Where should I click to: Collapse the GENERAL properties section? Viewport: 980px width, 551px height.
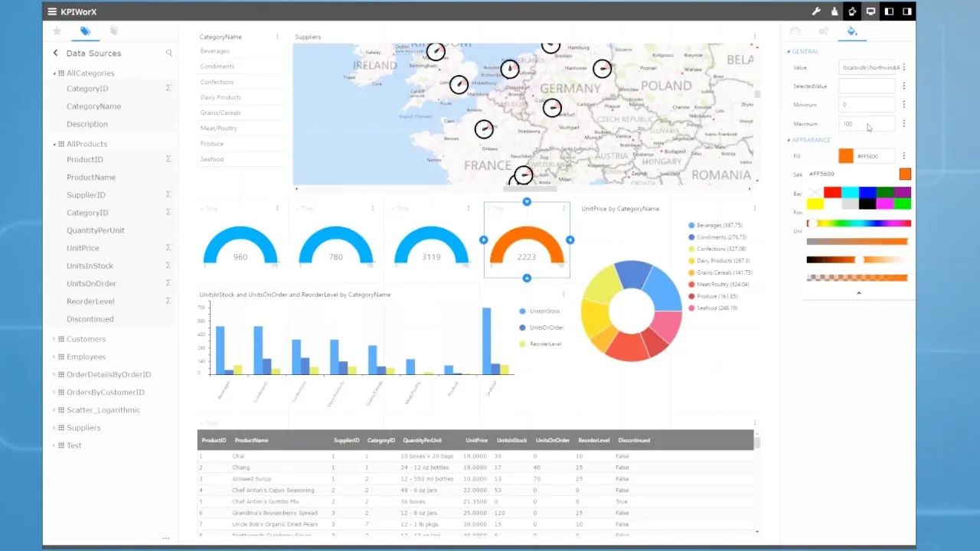(789, 51)
